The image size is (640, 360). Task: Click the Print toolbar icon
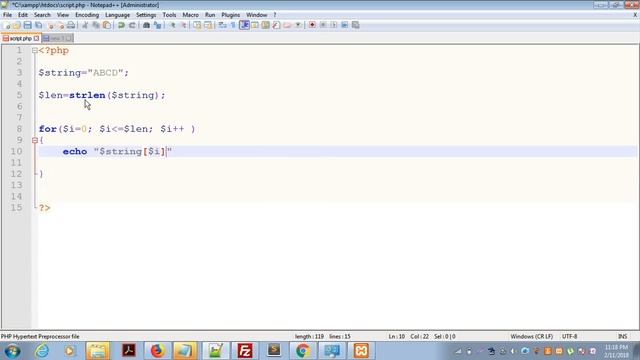coord(71,25)
